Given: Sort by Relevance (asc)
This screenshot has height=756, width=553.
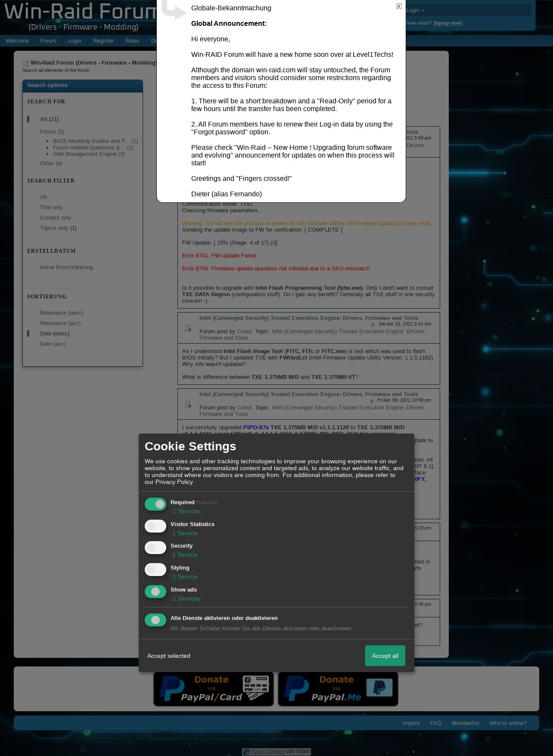Looking at the screenshot, I should (60, 323).
